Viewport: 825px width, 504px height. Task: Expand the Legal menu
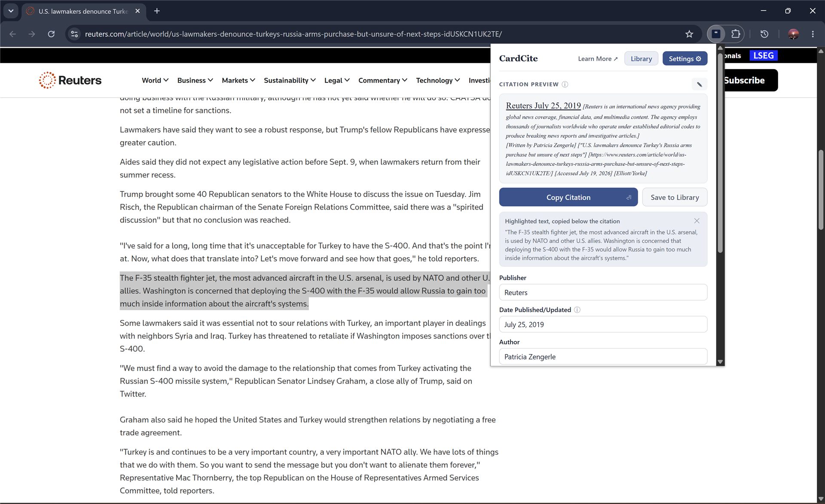337,80
